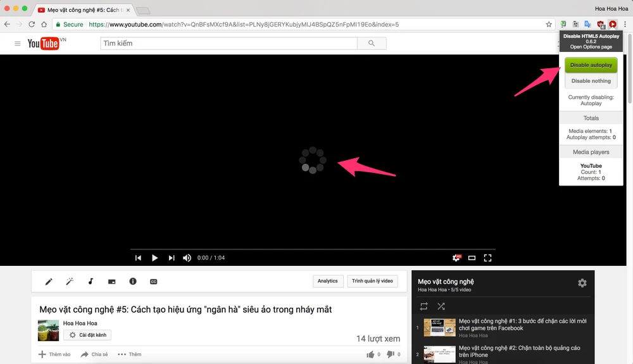Open subtitles CC editing icon
This screenshot has width=633, height=364.
pos(153,281)
